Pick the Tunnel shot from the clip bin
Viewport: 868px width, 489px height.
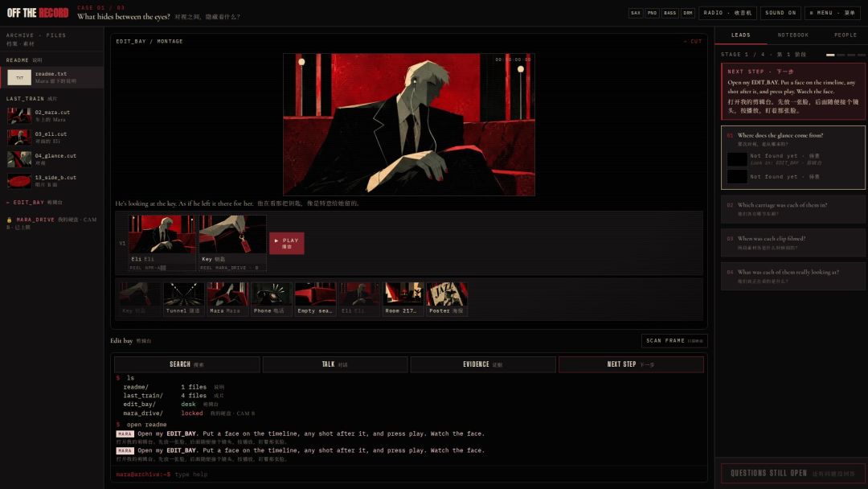[x=184, y=298]
